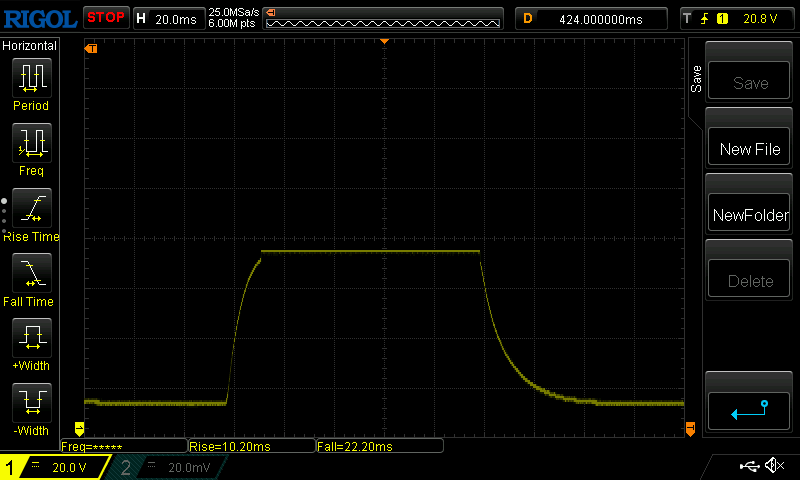The width and height of the screenshot is (800, 480).
Task: Toggle channel 1 at 20.0 V
Action: [55, 467]
